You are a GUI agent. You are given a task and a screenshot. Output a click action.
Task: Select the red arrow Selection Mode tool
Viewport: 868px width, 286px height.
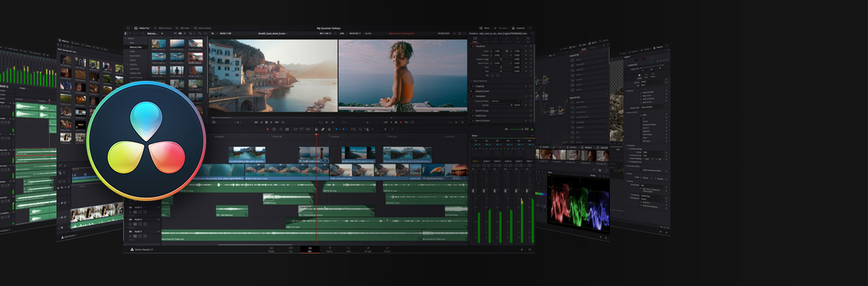click(268, 129)
